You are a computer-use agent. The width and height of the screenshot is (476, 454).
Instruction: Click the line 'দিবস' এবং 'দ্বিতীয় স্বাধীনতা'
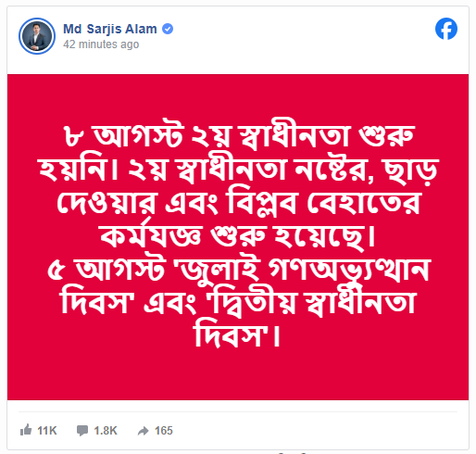pyautogui.click(x=238, y=302)
